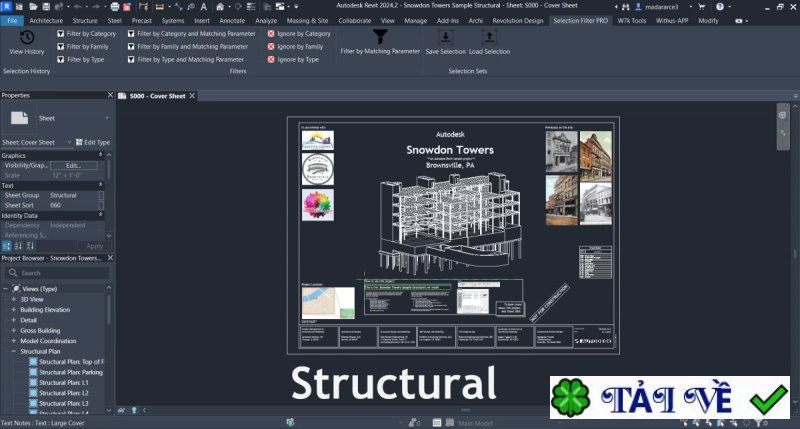Click Filter by Type and Matching Parameter

click(x=131, y=60)
